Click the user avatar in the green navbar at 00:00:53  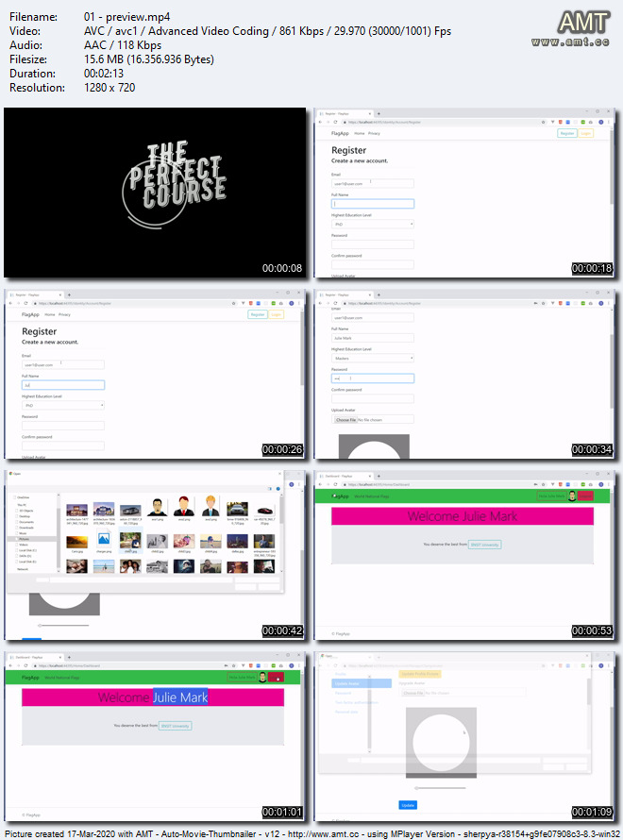coord(570,496)
